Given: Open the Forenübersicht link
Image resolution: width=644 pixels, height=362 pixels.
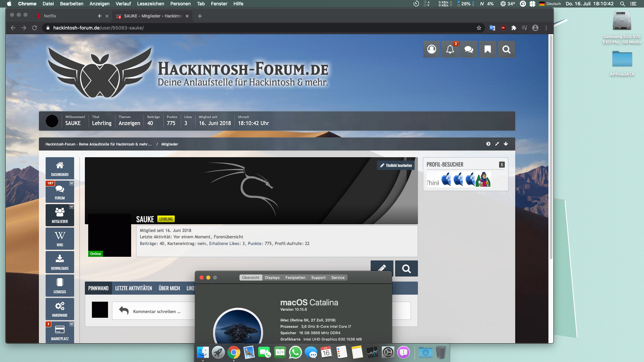Looking at the screenshot, I should [228, 237].
